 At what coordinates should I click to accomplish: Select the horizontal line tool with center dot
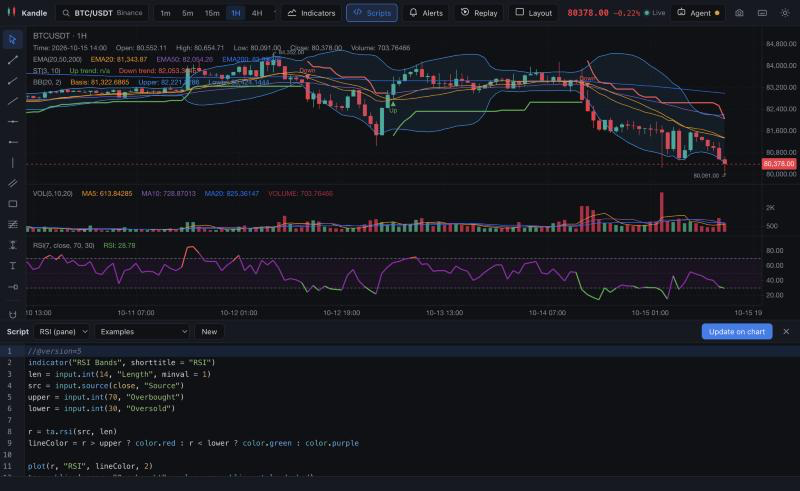tap(13, 121)
